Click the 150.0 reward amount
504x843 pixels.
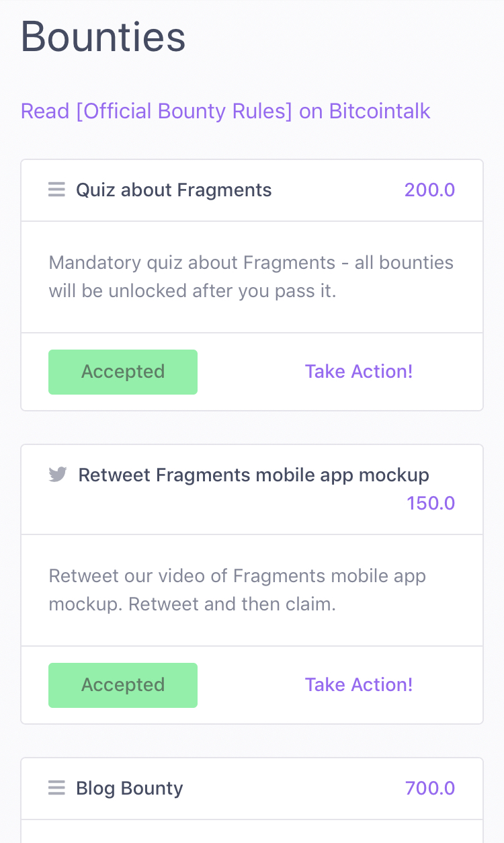(x=431, y=504)
